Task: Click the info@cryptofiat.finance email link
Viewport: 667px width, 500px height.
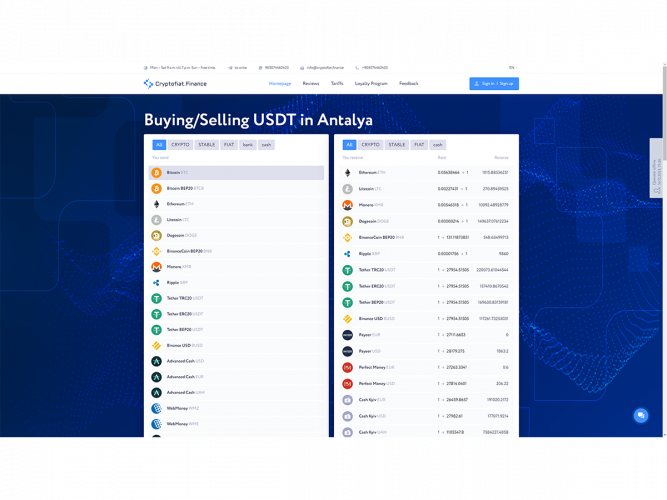Action: coord(325,68)
